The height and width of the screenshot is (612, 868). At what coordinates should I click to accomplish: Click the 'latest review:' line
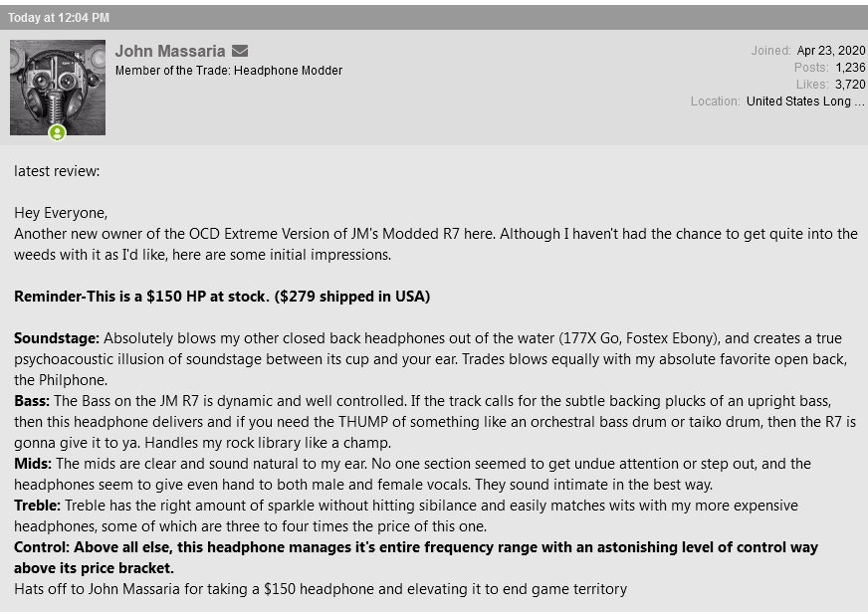(57, 171)
